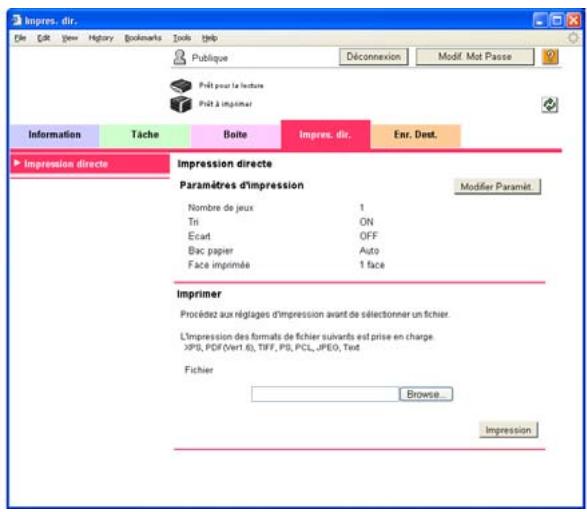Click the Déconnexion button
Viewport: 587px width, 512px height.
pyautogui.click(x=374, y=57)
